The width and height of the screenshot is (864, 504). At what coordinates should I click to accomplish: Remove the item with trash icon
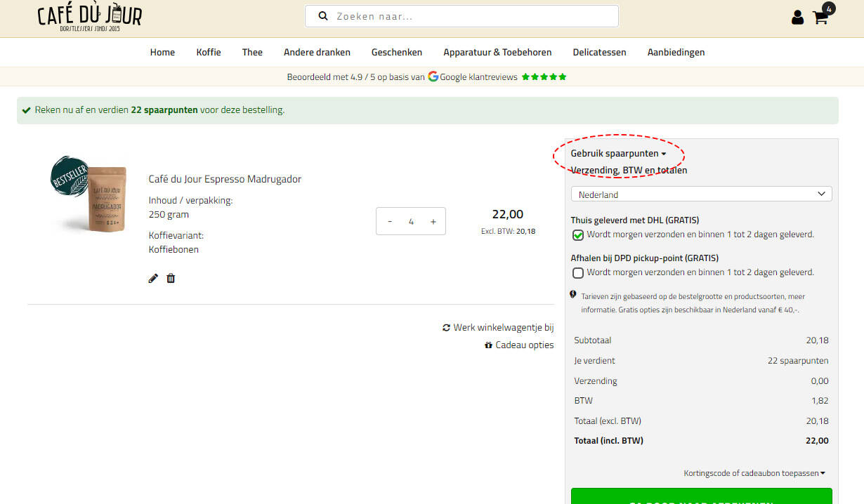pyautogui.click(x=171, y=279)
